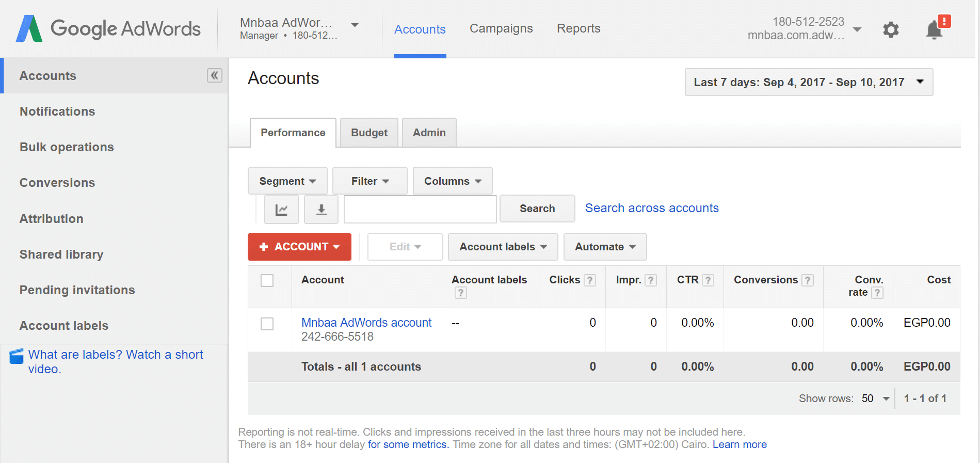Sort by the Account column header

coord(323,280)
